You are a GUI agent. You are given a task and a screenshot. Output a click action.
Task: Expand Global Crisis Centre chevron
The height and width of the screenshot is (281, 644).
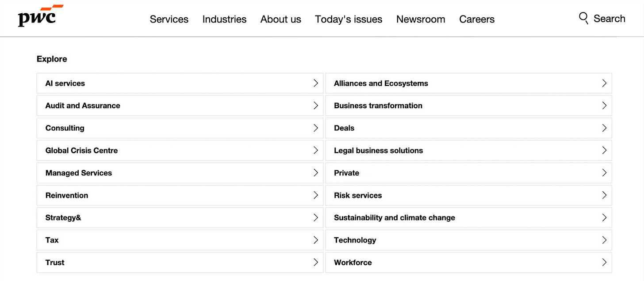pyautogui.click(x=316, y=150)
